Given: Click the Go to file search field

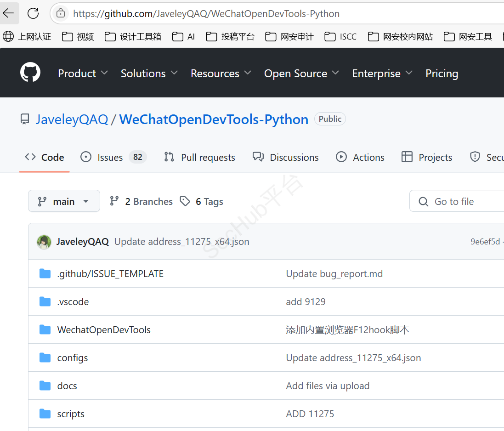Looking at the screenshot, I should click(x=459, y=201).
